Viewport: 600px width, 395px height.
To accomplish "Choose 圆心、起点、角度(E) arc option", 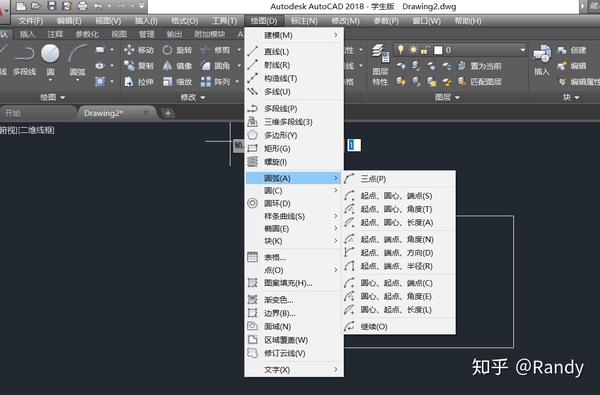I will click(399, 296).
